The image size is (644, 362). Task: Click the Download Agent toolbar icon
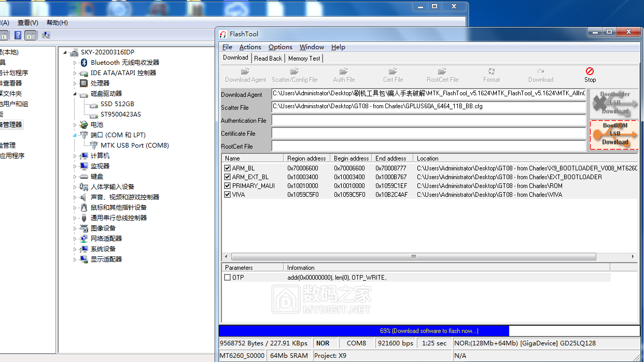(x=245, y=71)
